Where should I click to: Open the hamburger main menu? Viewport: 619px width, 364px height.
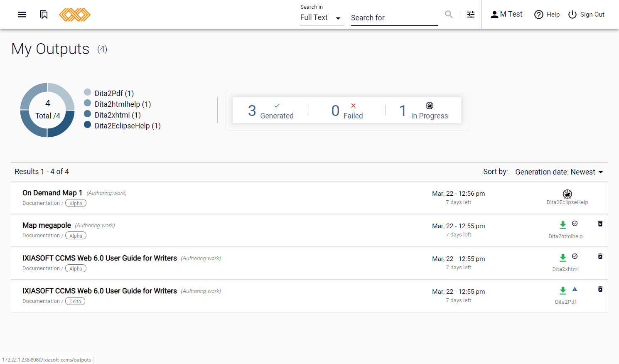coord(22,15)
